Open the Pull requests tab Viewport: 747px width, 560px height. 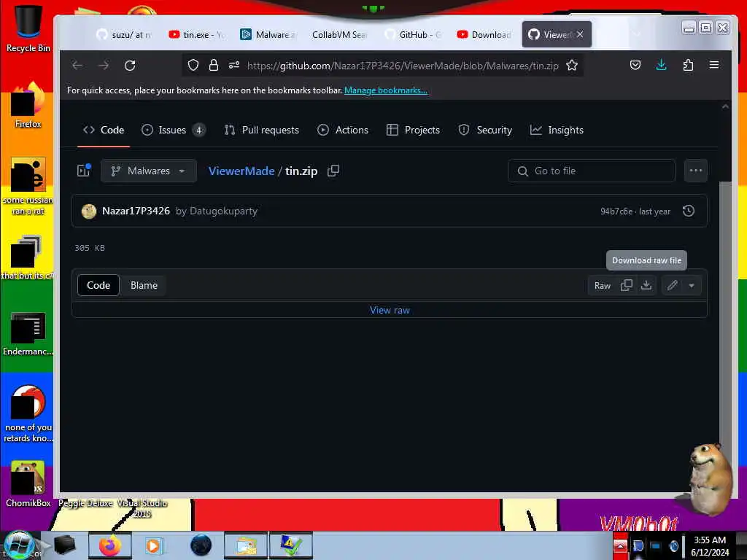(262, 130)
